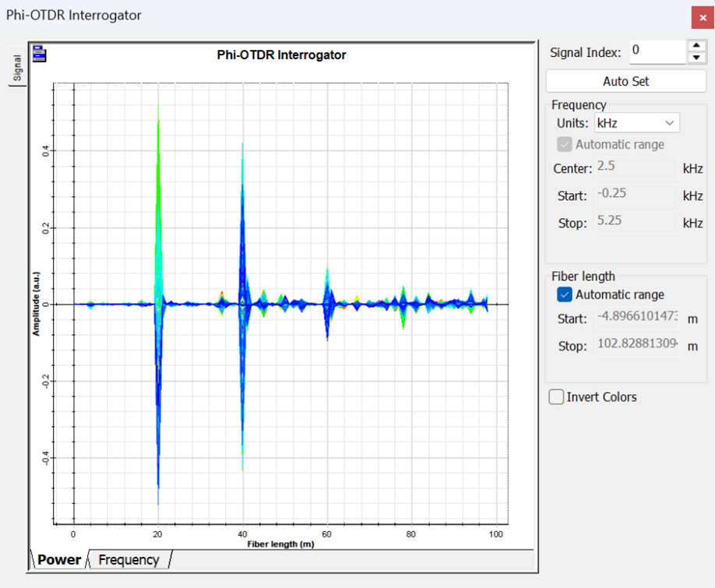Viewport: 715px width, 588px height.
Task: Toggle Automatic range under Frequency
Action: pos(565,145)
